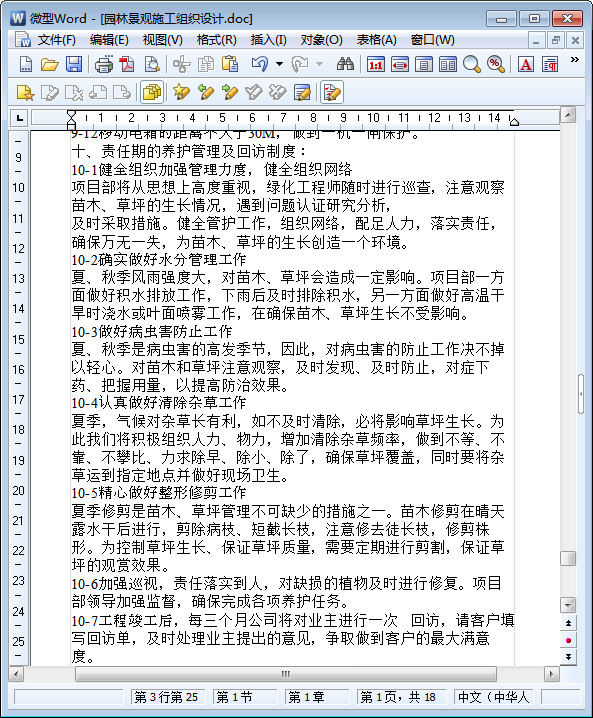
Task: Click the vertical scrollbar up arrow
Action: click(x=568, y=115)
